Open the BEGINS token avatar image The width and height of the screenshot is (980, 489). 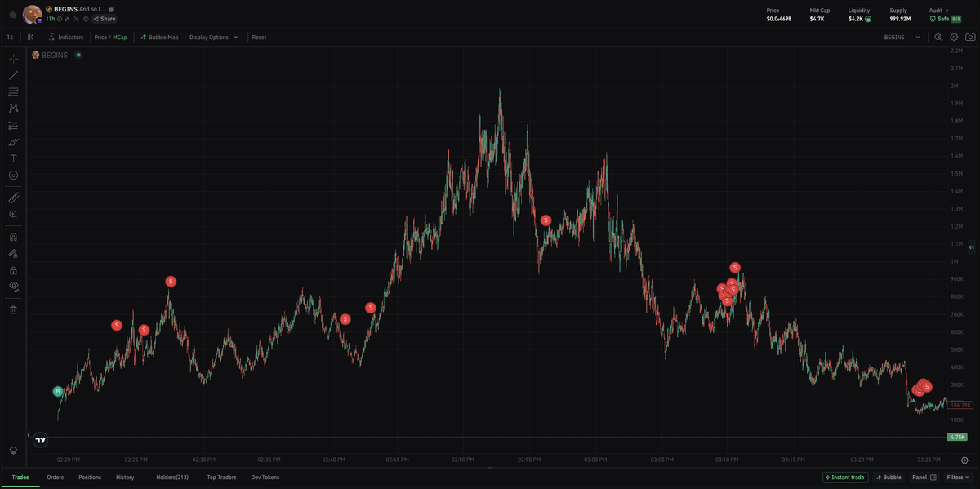coord(33,14)
